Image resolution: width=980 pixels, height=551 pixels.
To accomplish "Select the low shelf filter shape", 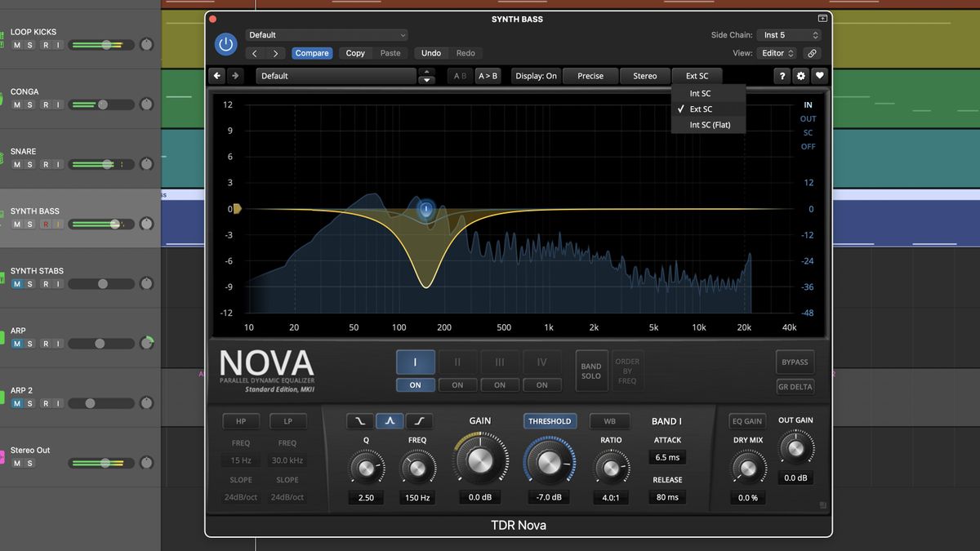I will (x=360, y=421).
